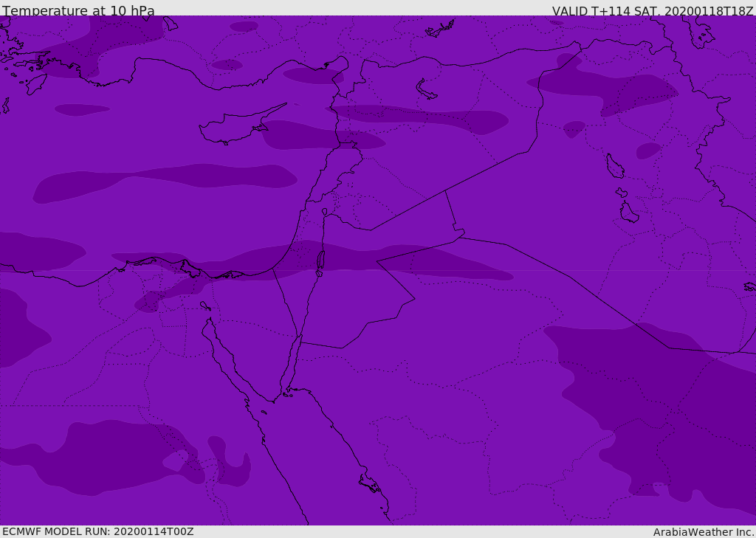
Task: Click on the island of Cyprus
Action: (229, 128)
